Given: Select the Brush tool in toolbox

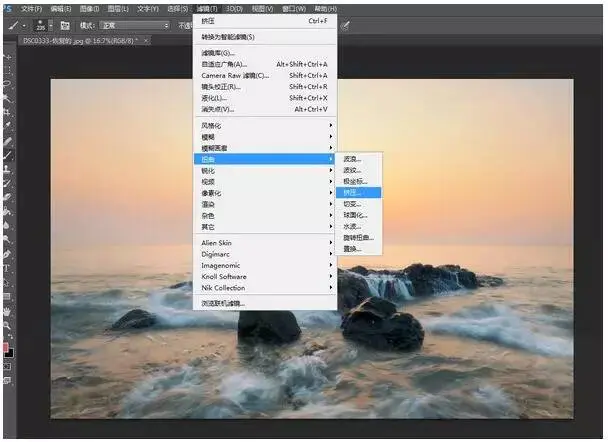Looking at the screenshot, I should click(x=7, y=155).
